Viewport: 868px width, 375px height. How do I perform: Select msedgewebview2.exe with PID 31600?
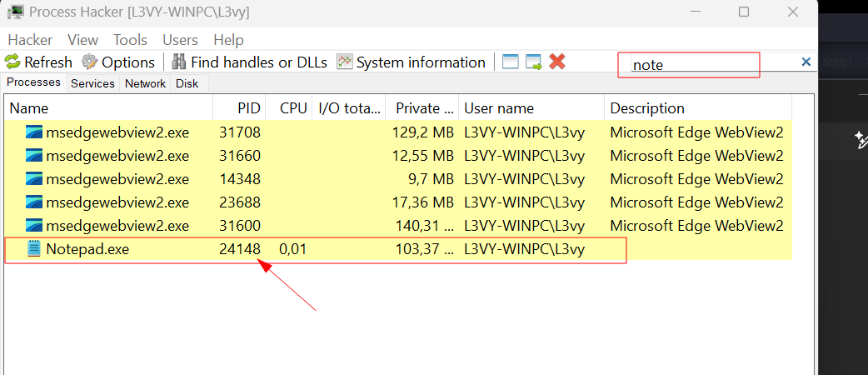click(398, 226)
